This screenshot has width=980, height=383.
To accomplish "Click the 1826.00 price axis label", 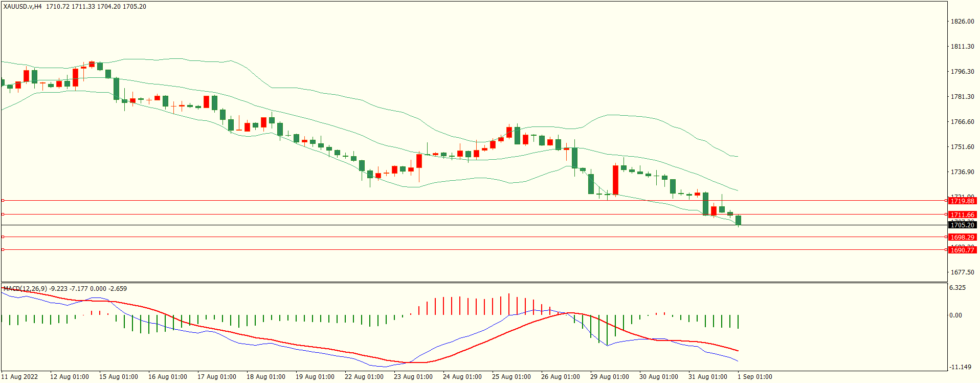I will [x=962, y=22].
